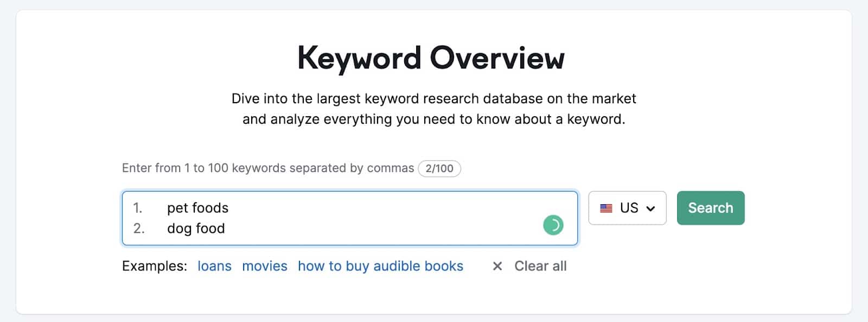The height and width of the screenshot is (322, 868).
Task: Click the US flag icon
Action: (606, 208)
